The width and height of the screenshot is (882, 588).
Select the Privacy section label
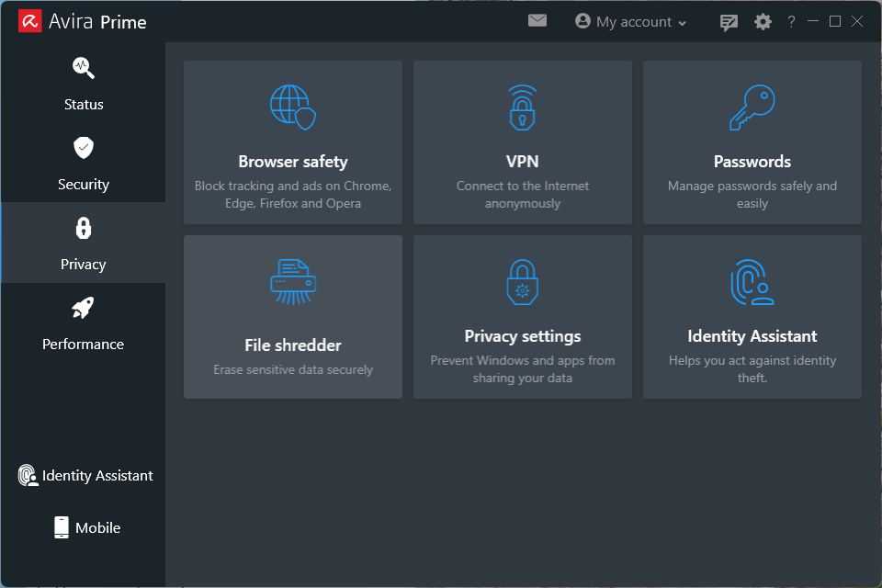coord(84,265)
